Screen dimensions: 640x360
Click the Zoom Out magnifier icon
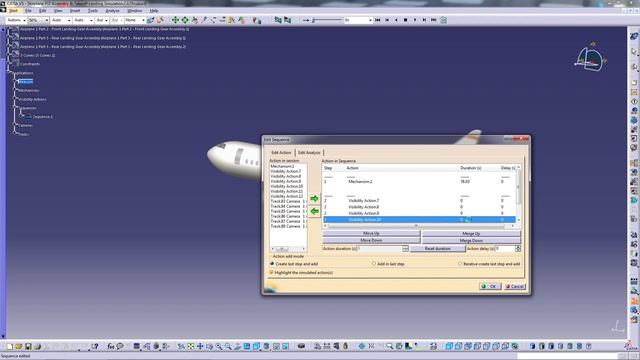(x=228, y=346)
